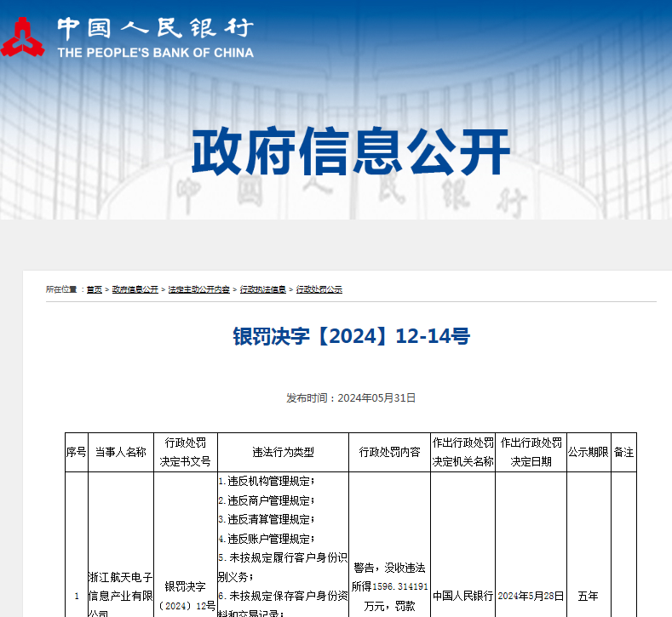Click the 违法行为类型 column header
This screenshot has width=672, height=617.
tap(283, 453)
